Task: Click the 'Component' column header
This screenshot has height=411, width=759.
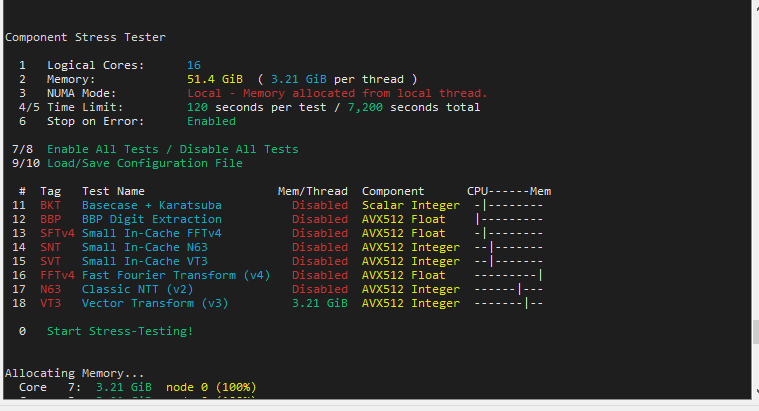Action: (x=393, y=192)
